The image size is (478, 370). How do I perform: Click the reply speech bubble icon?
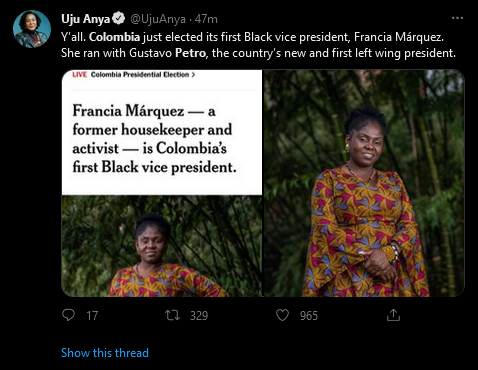68,315
